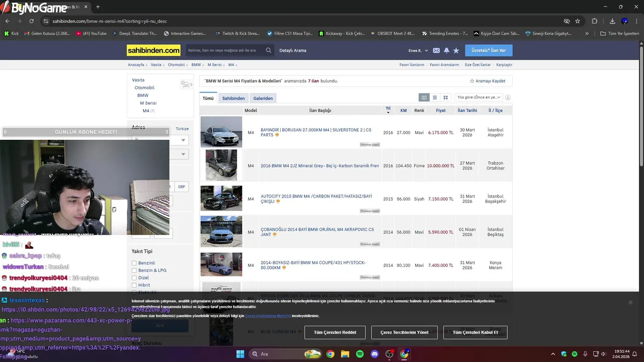The image size is (644, 362).
Task: Click the search magnifier icon in site header
Action: click(x=269, y=50)
